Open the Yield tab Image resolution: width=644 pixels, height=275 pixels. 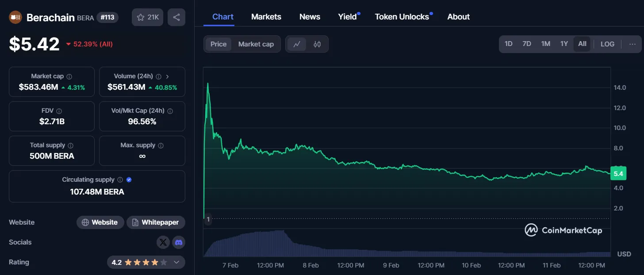tap(348, 17)
